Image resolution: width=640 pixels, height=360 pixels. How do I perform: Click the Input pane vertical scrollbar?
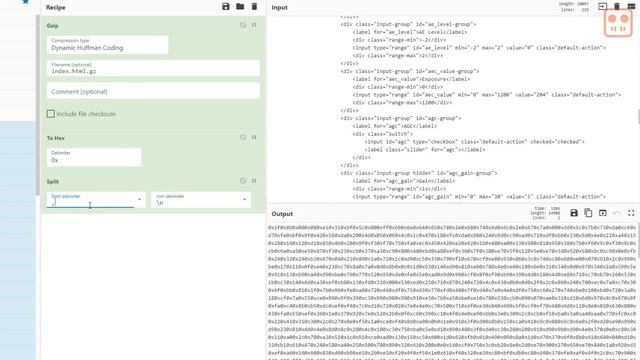pyautogui.click(x=638, y=116)
